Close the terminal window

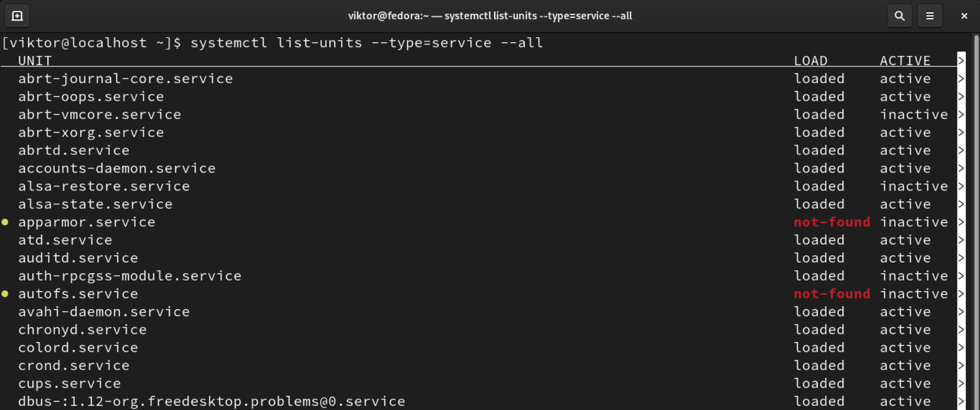(x=964, y=16)
